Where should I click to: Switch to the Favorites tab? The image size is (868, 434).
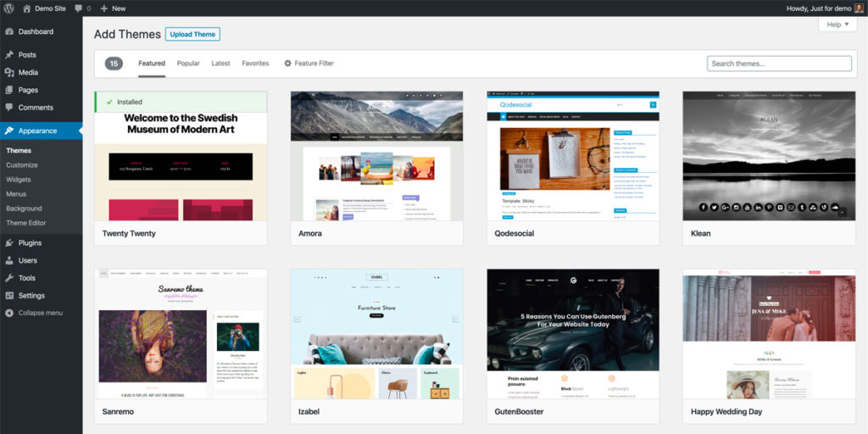255,63
